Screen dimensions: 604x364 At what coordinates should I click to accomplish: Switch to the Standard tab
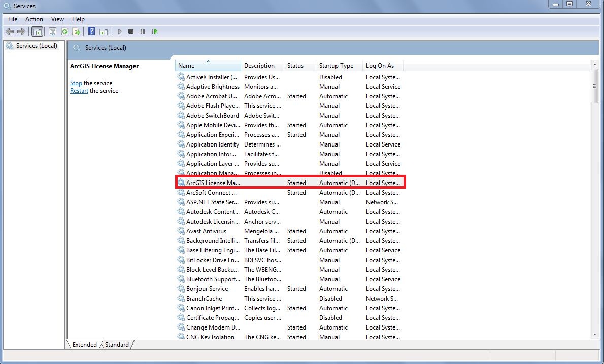coord(116,345)
